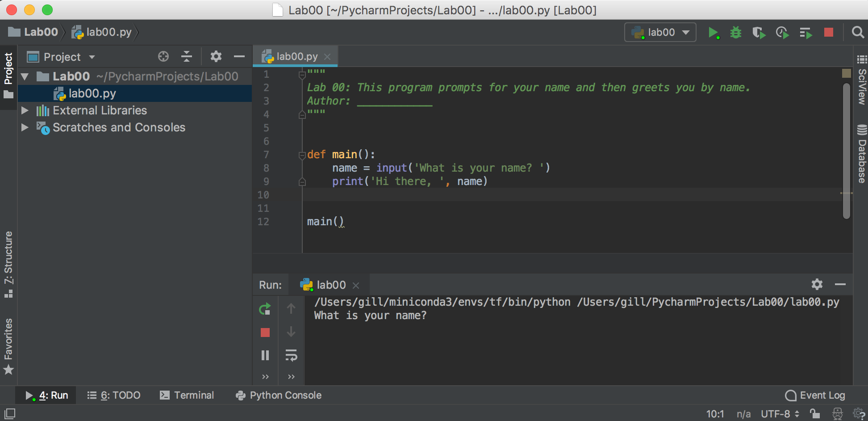Collapse all in Project panel

pyautogui.click(x=187, y=56)
